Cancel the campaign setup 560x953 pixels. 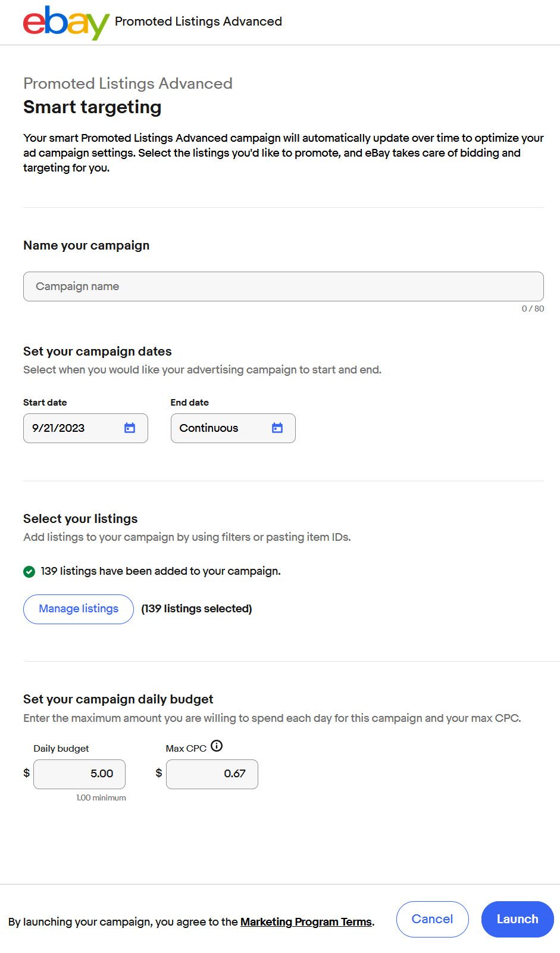(432, 919)
